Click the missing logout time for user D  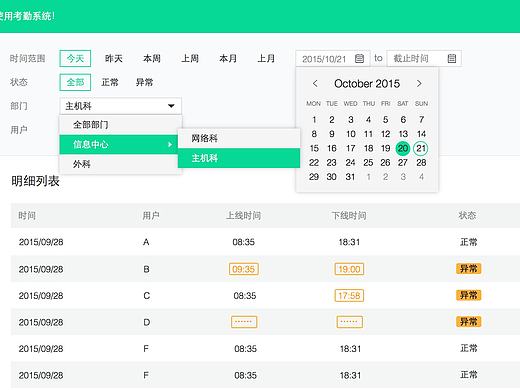click(x=350, y=322)
